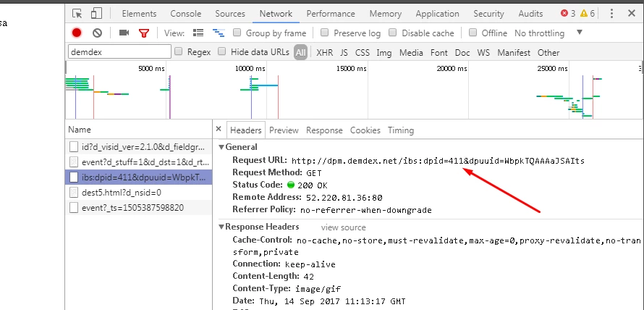Image resolution: width=644 pixels, height=310 pixels.
Task: Open the Elements panel tab
Action: tap(139, 14)
